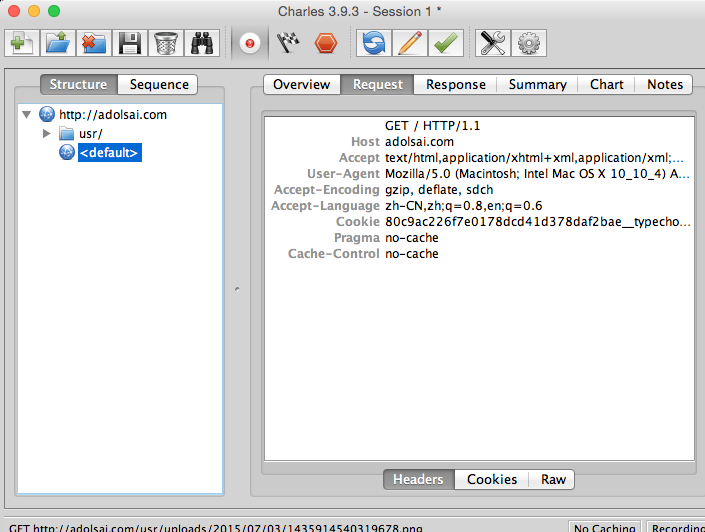Open a saved session file
The image size is (705, 532).
click(58, 43)
